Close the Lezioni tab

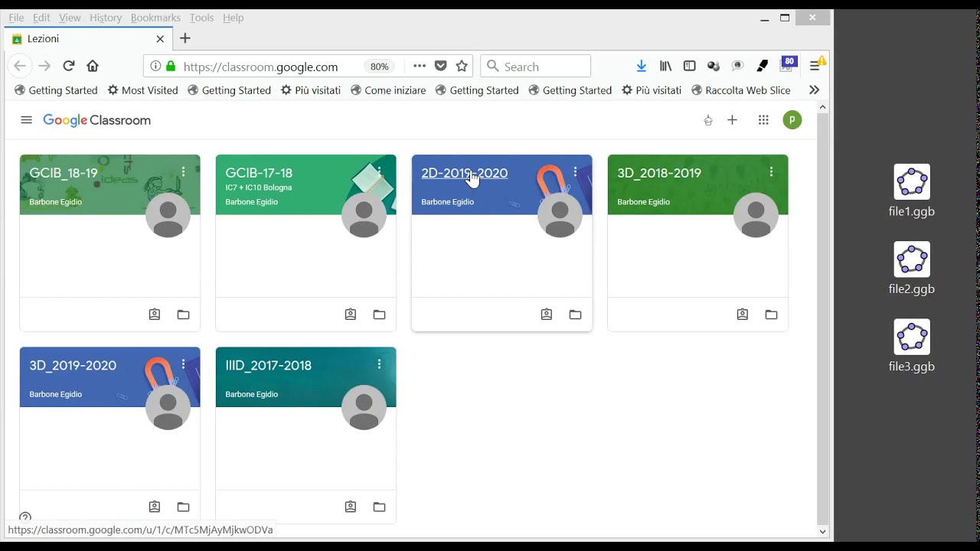pos(160,39)
